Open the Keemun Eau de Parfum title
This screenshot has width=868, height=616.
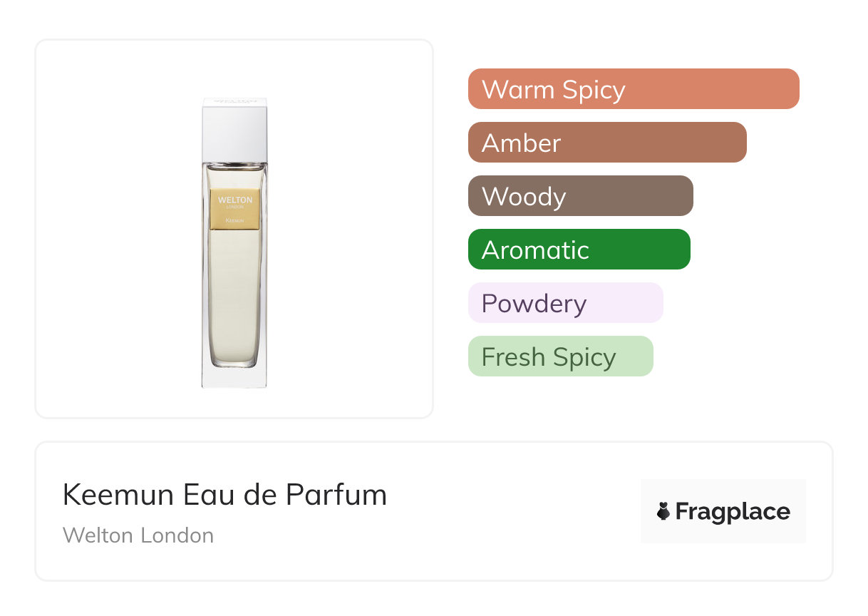[224, 495]
